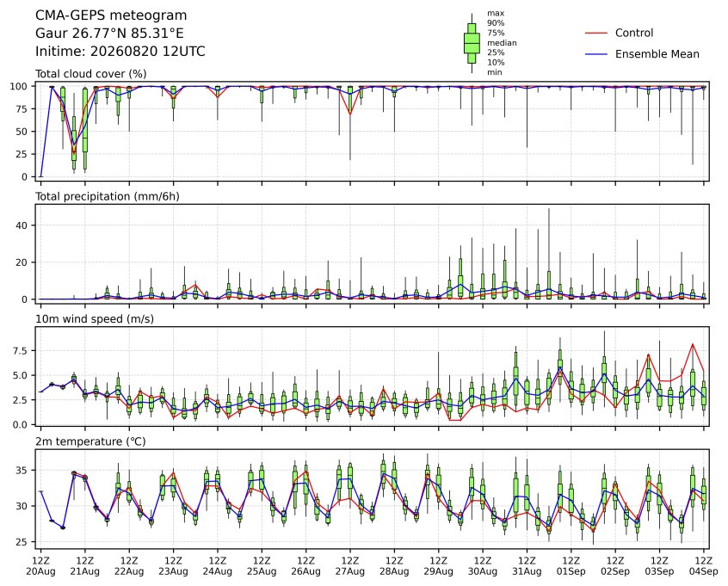Click the 10m wind speed (m/s) panel title
The image size is (728, 586).
coord(95,319)
